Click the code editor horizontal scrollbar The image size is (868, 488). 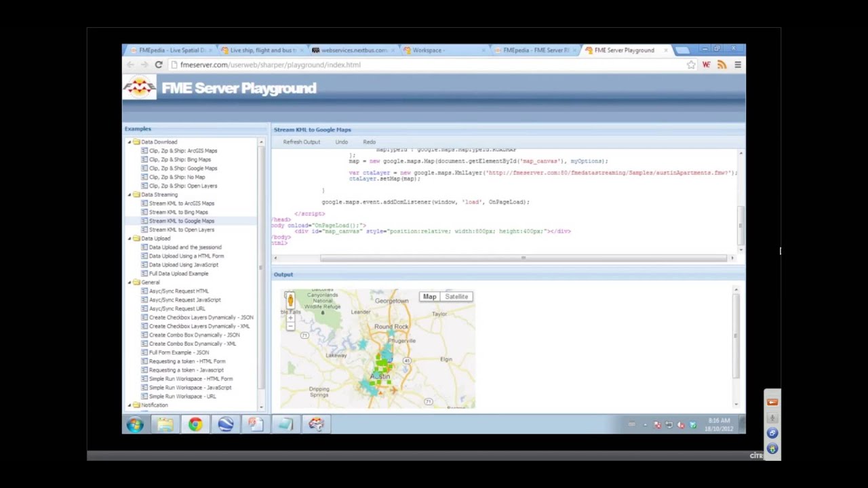(x=523, y=258)
